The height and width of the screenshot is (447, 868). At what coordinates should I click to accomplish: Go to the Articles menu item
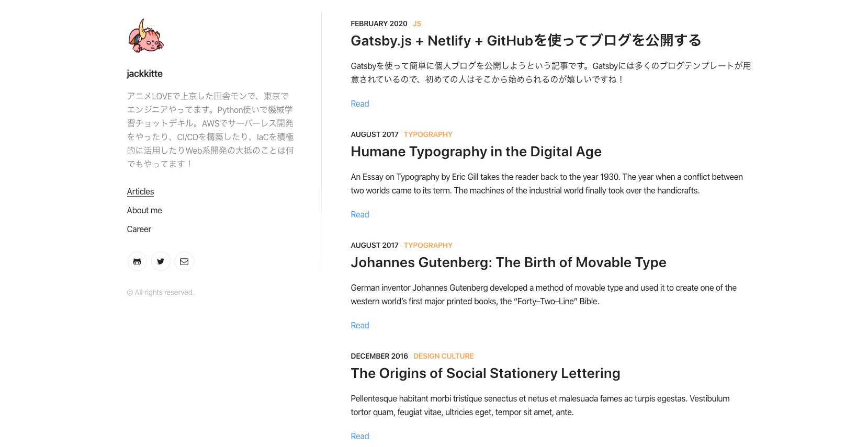[140, 192]
